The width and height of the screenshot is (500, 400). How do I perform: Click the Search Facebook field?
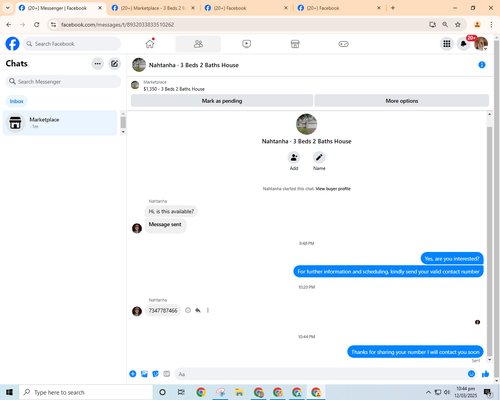tap(72, 44)
